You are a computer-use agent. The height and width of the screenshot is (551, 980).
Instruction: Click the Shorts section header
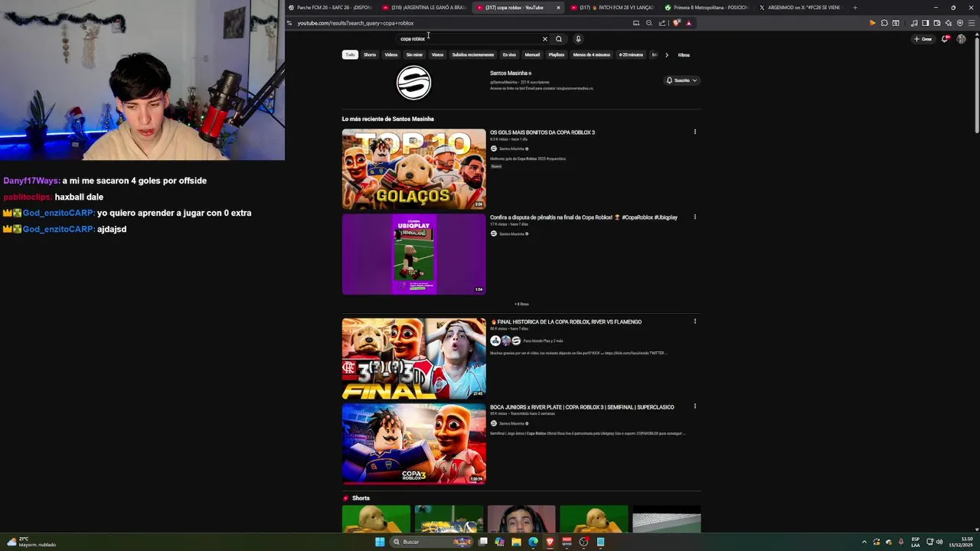pyautogui.click(x=361, y=498)
